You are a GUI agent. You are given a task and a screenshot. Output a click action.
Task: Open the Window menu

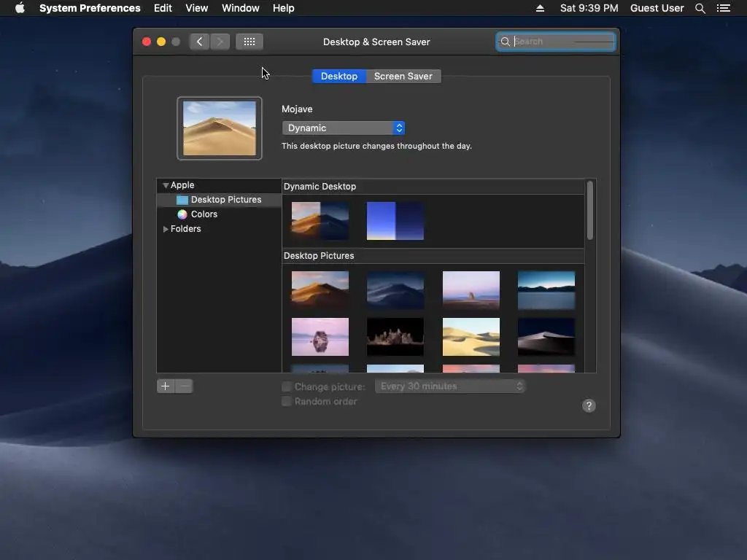click(x=241, y=8)
